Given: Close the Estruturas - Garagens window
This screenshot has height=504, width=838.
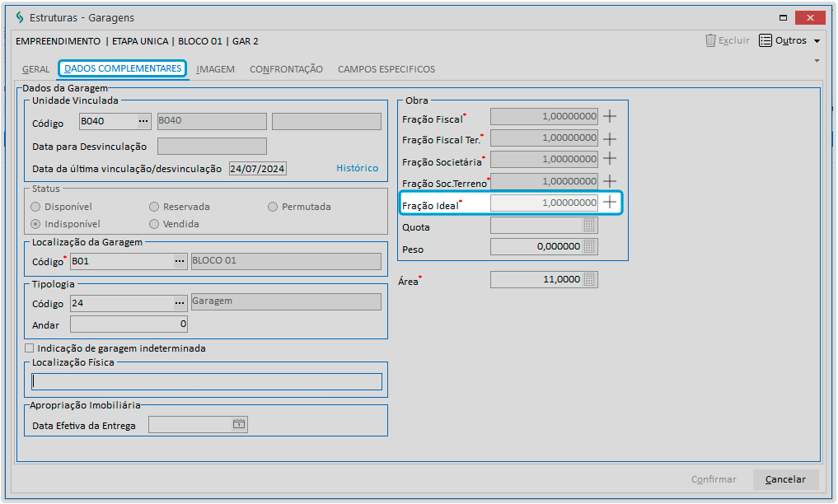Looking at the screenshot, I should point(810,17).
